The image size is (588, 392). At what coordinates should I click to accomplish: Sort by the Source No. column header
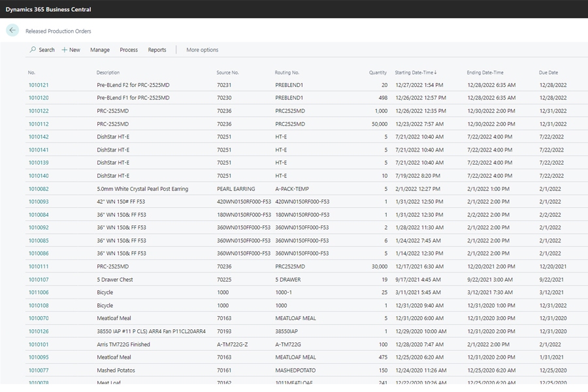click(227, 73)
